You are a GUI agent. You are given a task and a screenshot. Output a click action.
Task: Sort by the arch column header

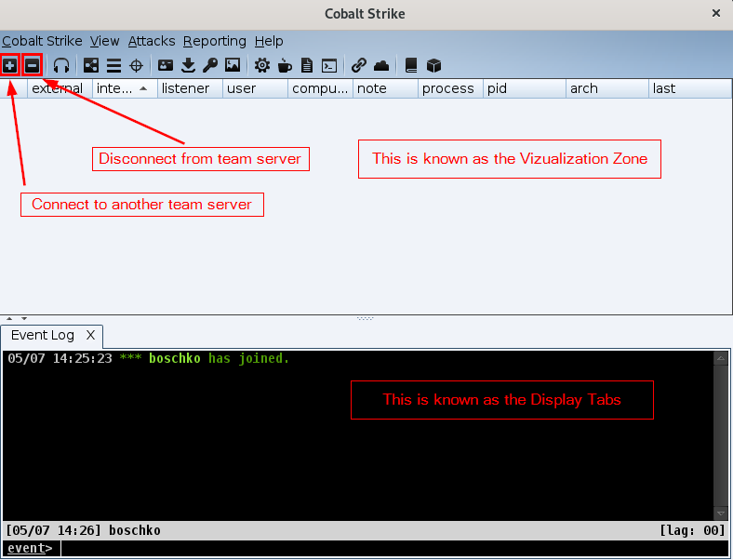click(x=607, y=88)
